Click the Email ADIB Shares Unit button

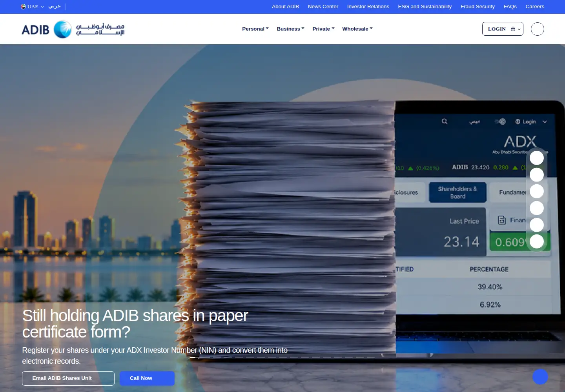coord(68,378)
